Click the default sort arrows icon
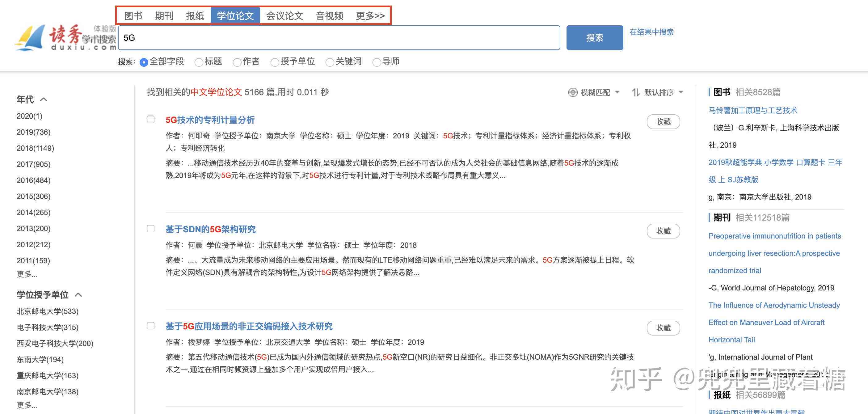 [636, 92]
